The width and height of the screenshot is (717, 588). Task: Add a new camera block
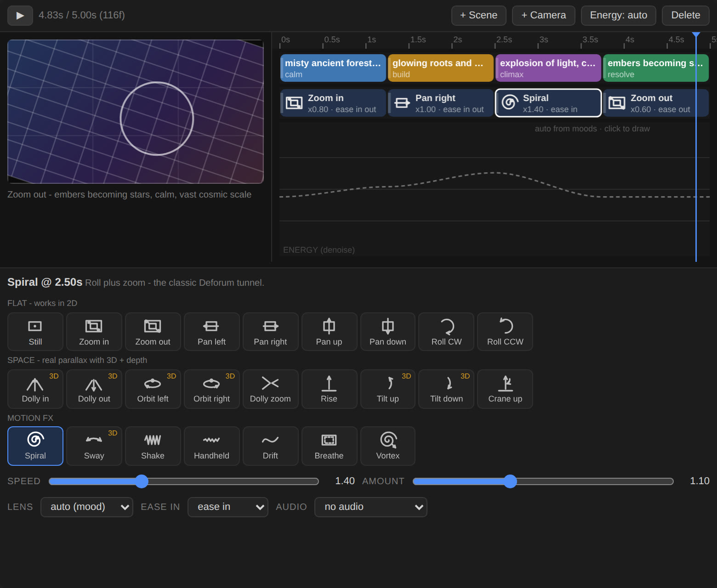point(543,15)
